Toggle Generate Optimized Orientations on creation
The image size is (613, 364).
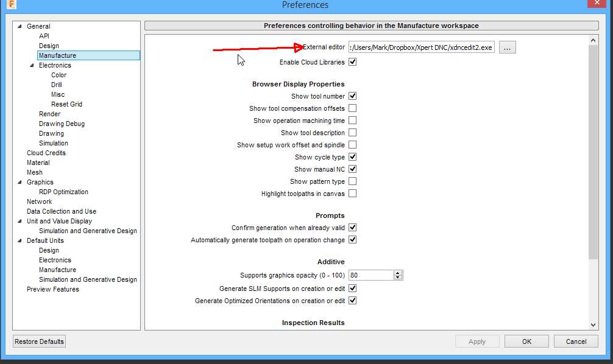click(x=353, y=301)
